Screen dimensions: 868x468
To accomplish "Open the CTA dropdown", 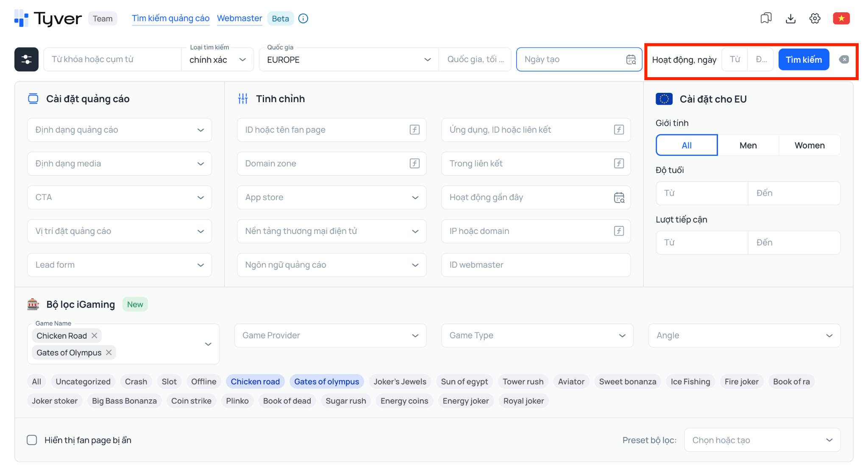I will tap(120, 197).
